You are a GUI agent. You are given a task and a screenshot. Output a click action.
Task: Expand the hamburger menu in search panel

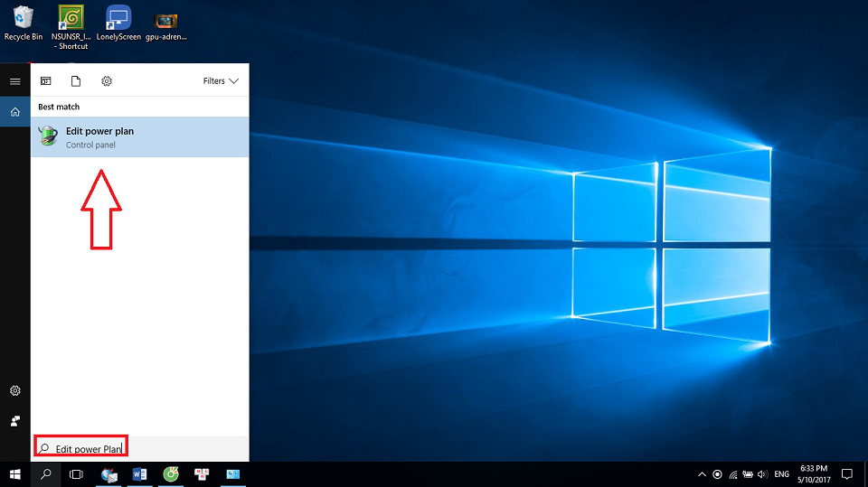(14, 81)
